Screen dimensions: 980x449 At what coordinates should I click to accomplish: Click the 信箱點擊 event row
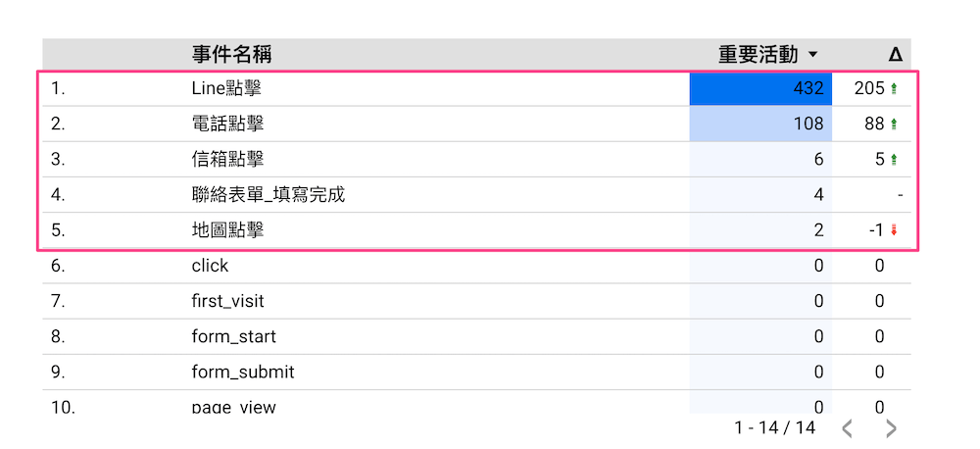227,160
